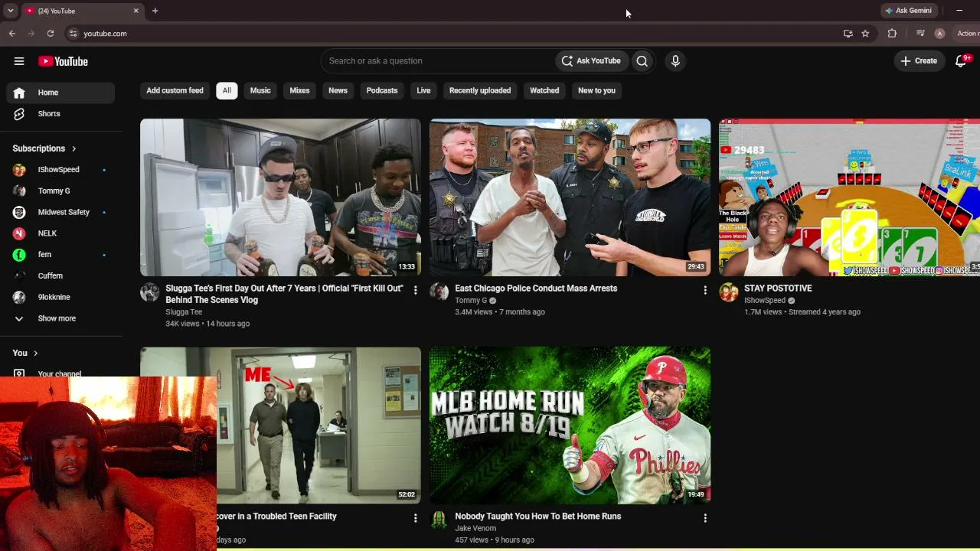Switch to the News chip
The image size is (980, 551).
tap(338, 90)
